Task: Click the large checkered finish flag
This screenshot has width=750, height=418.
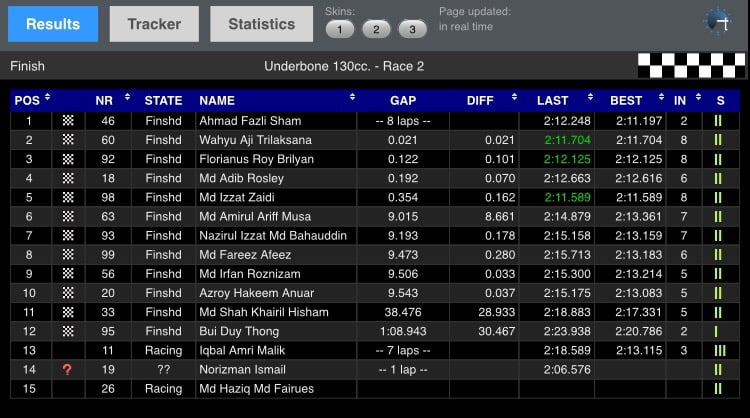Action: pos(692,66)
